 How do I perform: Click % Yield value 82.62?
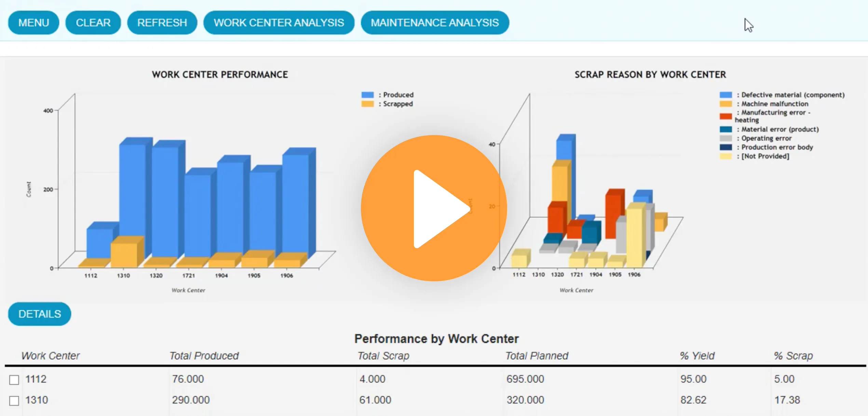(693, 400)
